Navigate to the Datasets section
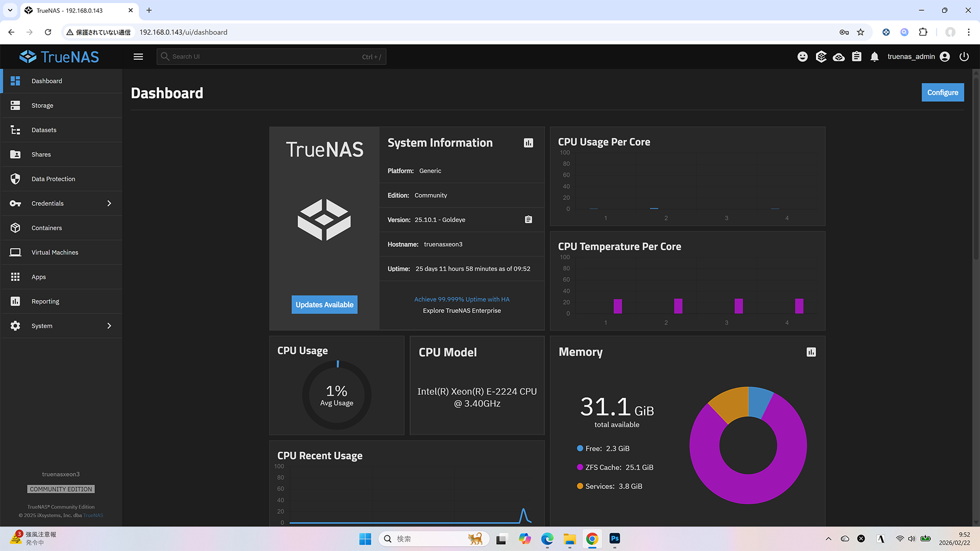 (44, 130)
